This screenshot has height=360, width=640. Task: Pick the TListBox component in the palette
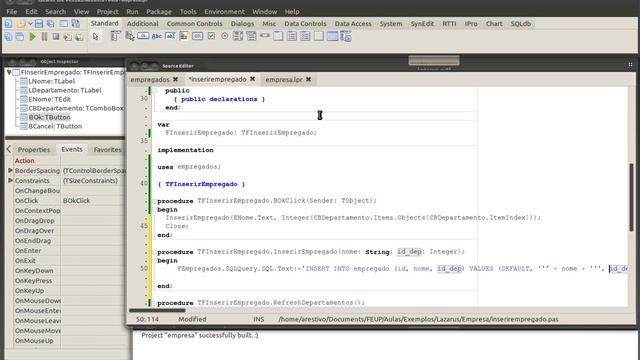[238, 36]
